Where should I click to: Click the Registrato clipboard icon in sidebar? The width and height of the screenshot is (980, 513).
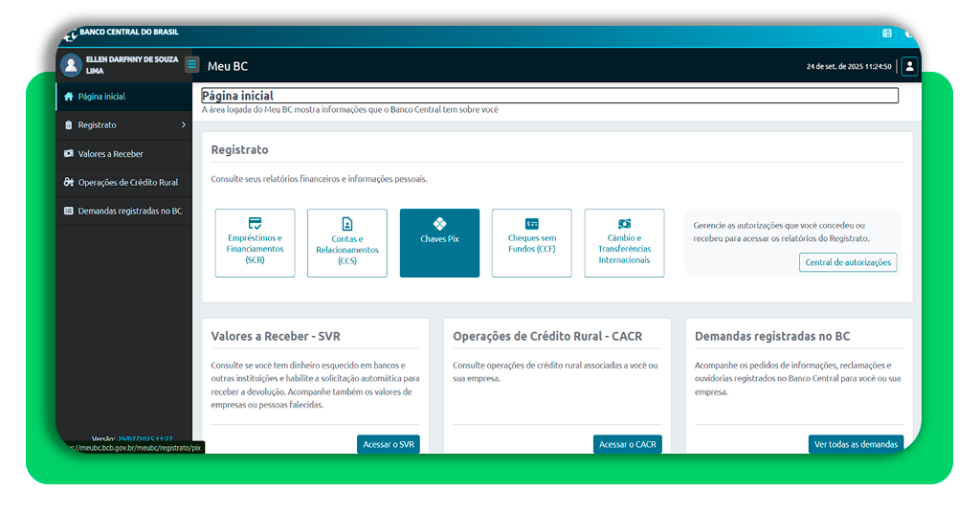coord(69,125)
